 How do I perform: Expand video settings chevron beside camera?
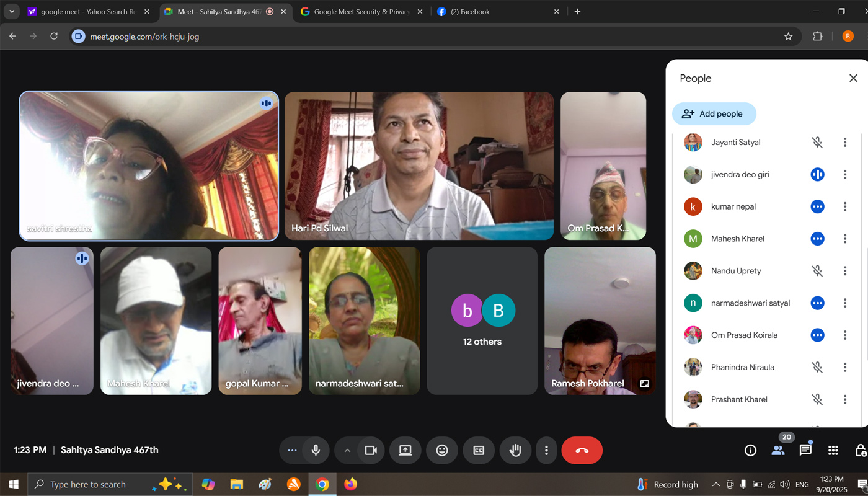point(347,451)
